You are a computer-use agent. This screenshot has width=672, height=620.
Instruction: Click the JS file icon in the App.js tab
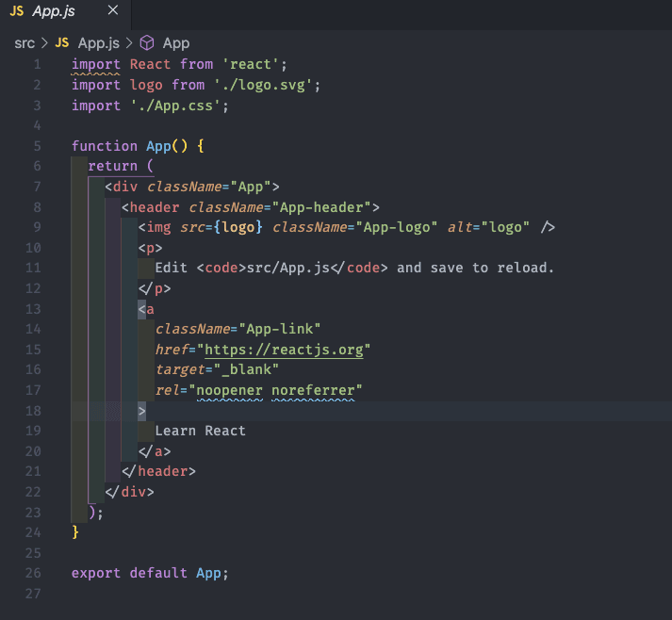pyautogui.click(x=16, y=12)
